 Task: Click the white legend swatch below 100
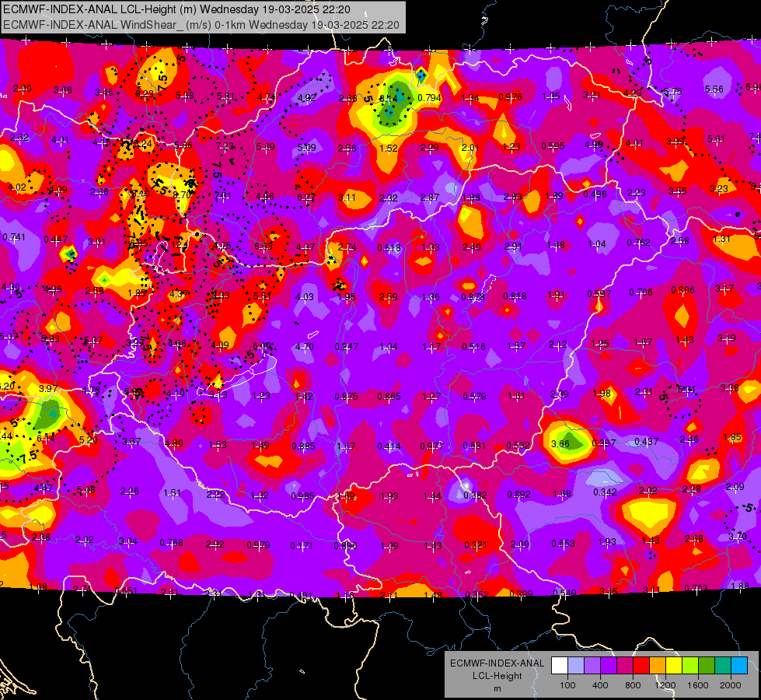[560, 666]
